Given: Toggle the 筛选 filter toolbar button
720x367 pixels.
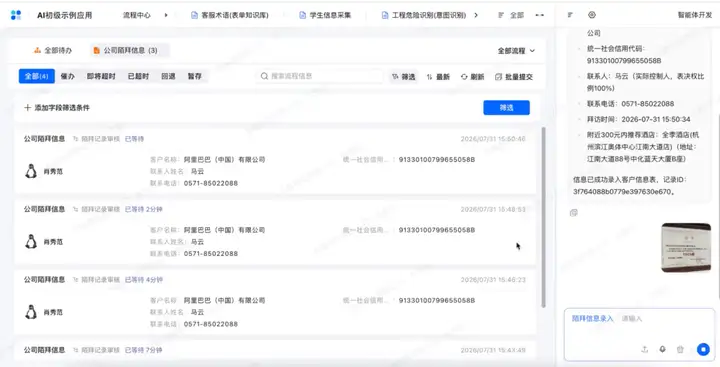Looking at the screenshot, I should point(404,77).
